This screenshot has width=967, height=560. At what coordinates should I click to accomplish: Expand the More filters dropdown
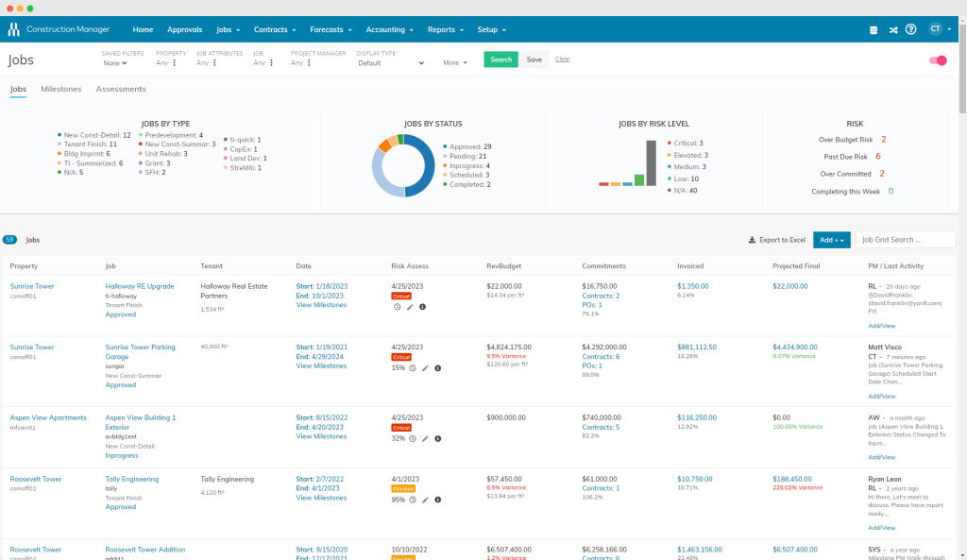coord(455,63)
